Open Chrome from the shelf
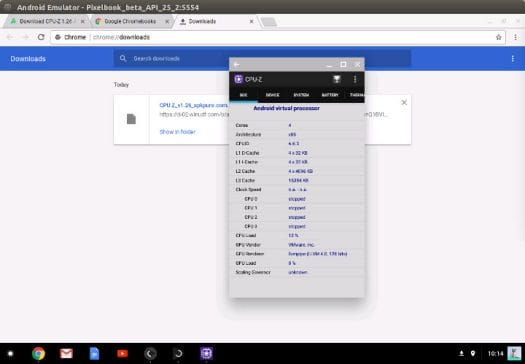This screenshot has width=525, height=364. [x=39, y=354]
